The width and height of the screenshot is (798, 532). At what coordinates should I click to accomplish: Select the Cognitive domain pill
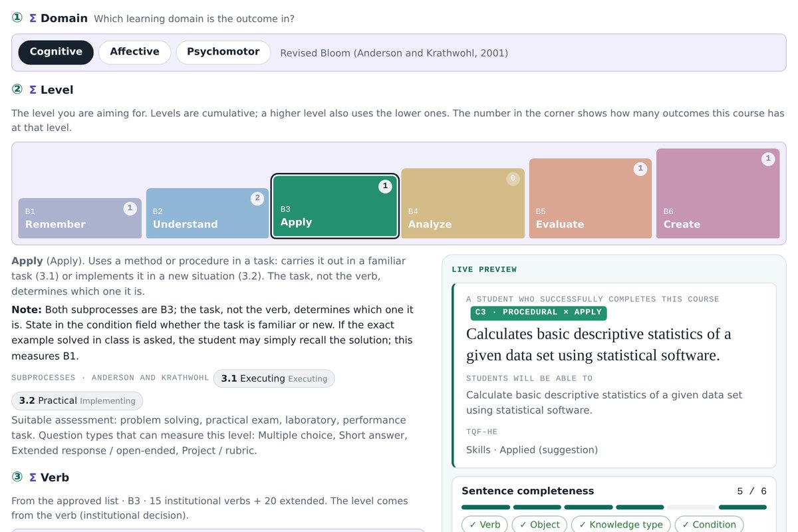(56, 52)
